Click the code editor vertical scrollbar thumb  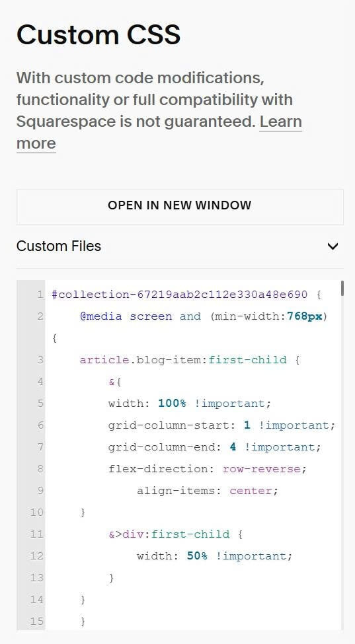(342, 289)
